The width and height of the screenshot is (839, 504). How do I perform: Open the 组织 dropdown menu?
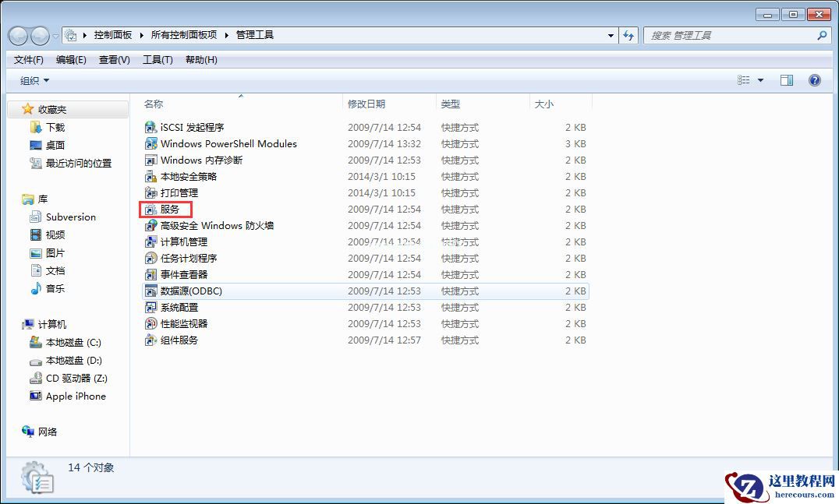(31, 79)
